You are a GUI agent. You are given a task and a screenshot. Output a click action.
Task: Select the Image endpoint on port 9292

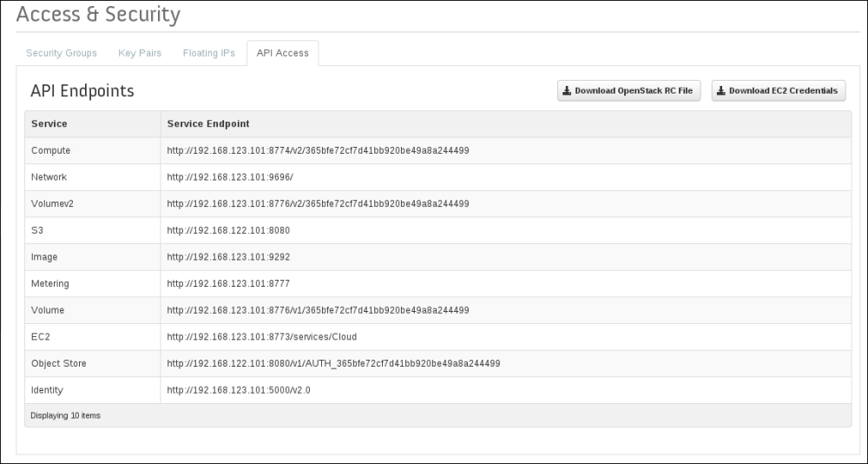228,256
